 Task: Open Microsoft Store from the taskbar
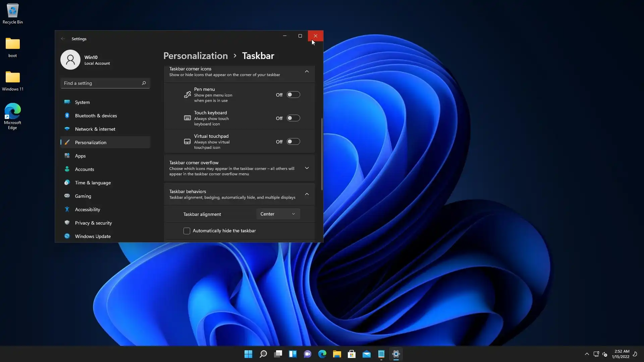click(352, 354)
